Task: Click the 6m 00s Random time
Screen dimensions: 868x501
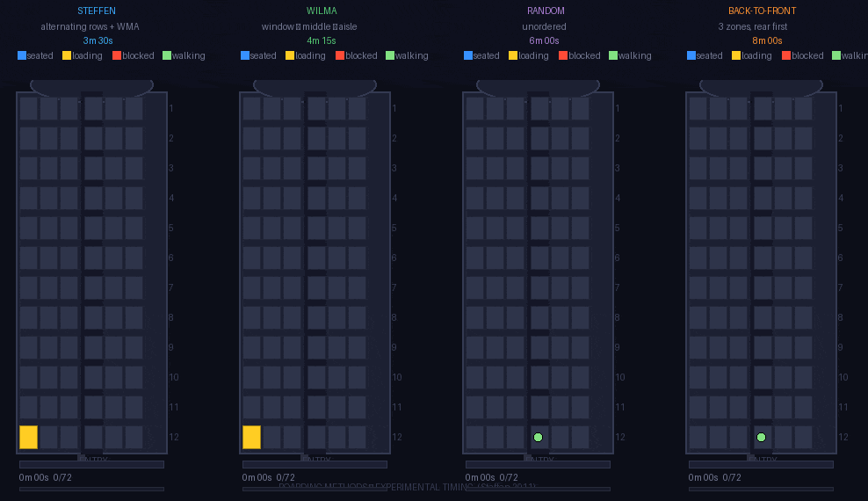Action: [x=544, y=40]
